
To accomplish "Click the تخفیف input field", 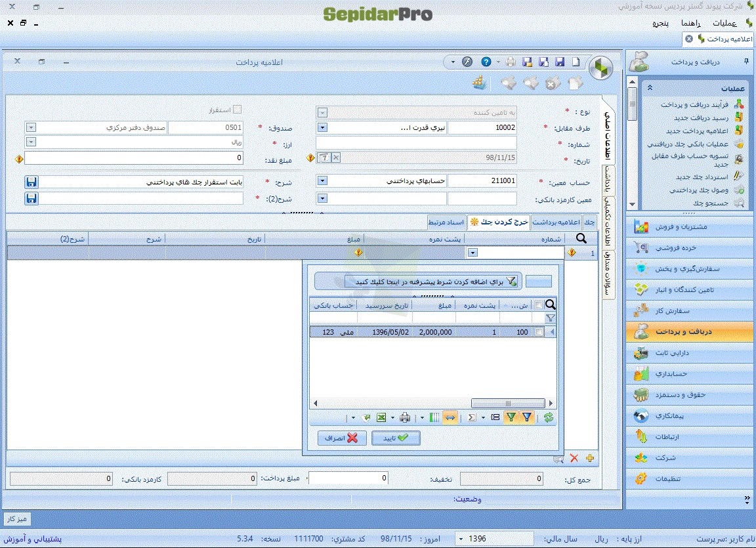I will pyautogui.click(x=348, y=478).
